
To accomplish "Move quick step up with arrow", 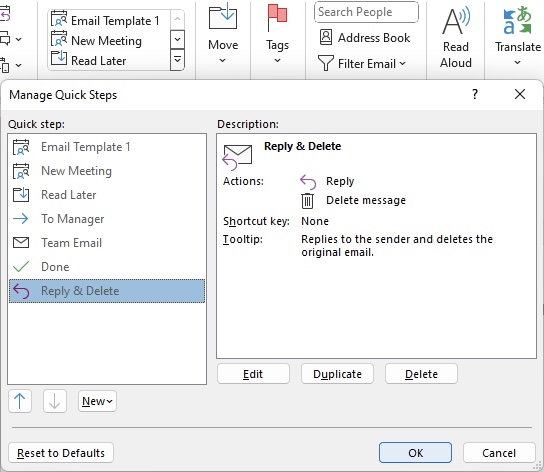I will [20, 401].
